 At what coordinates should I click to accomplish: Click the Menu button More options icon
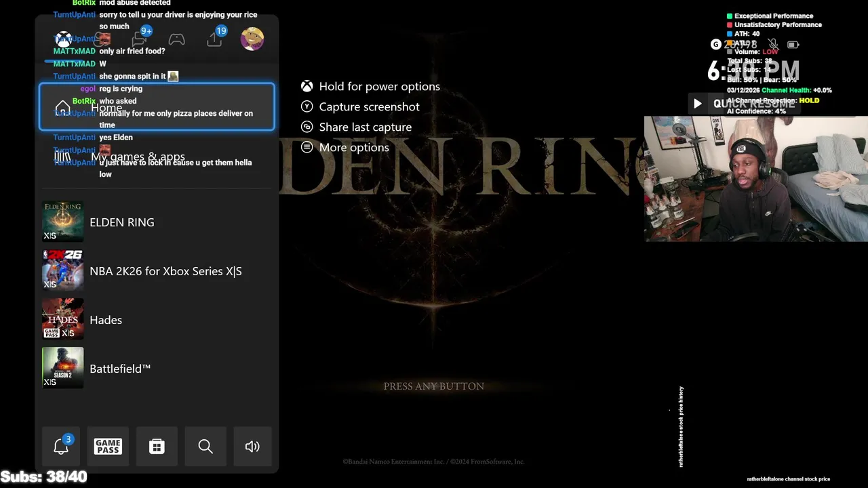307,147
